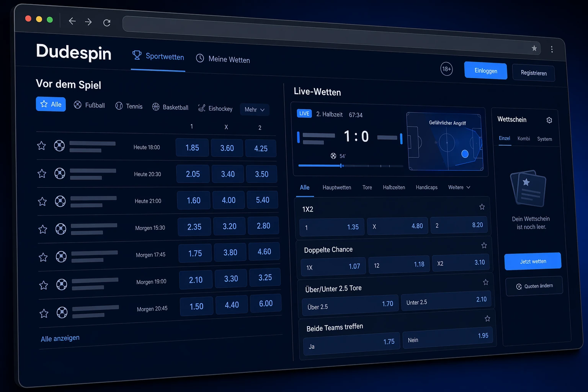Click football icon of Morgen 20:45 match
Screen dimensions: 588x392
coord(62,312)
